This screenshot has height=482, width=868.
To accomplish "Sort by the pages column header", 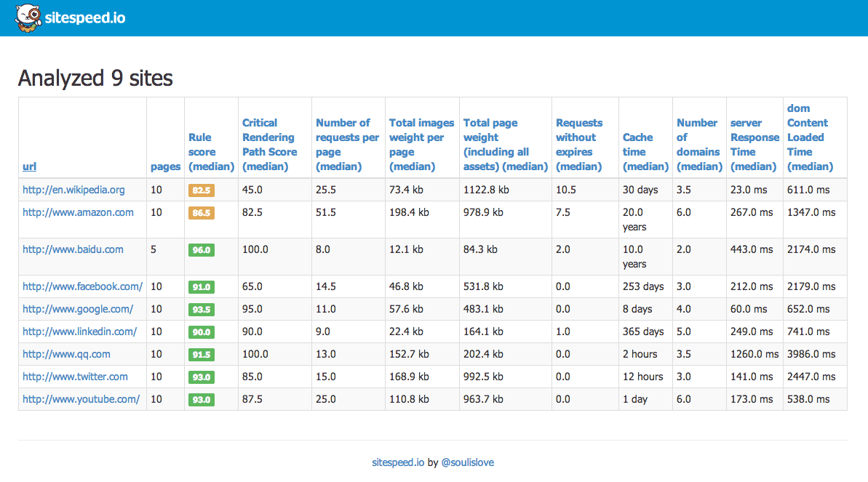I will tap(165, 166).
